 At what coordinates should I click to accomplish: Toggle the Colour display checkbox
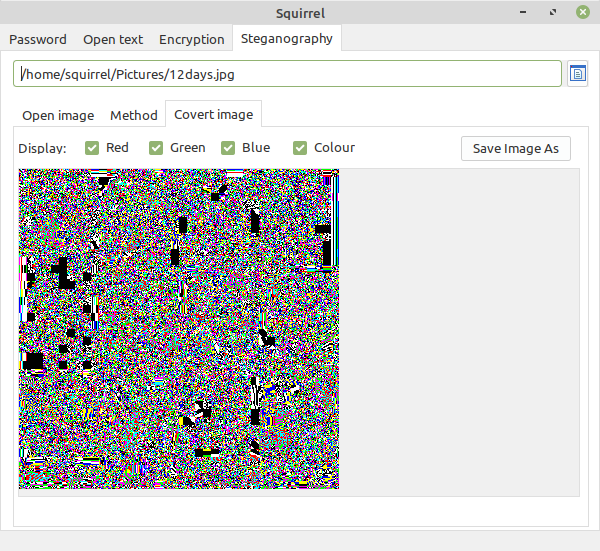coord(300,148)
